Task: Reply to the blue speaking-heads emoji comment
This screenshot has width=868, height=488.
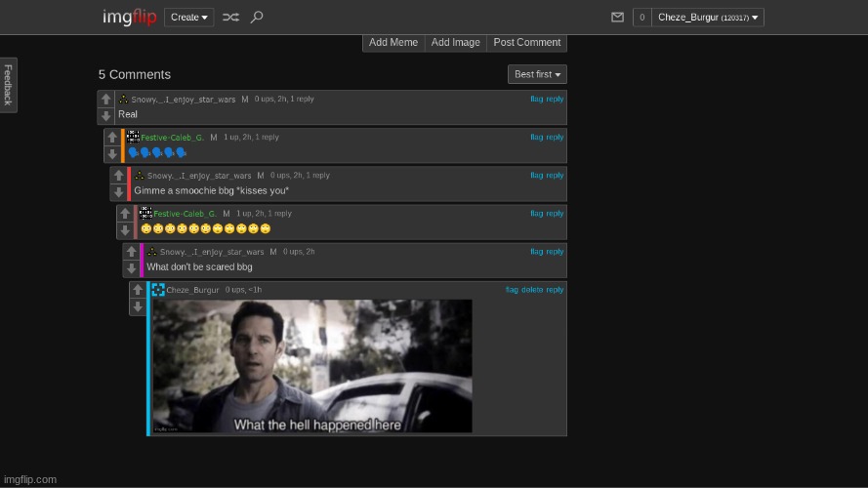Action: pyautogui.click(x=555, y=138)
